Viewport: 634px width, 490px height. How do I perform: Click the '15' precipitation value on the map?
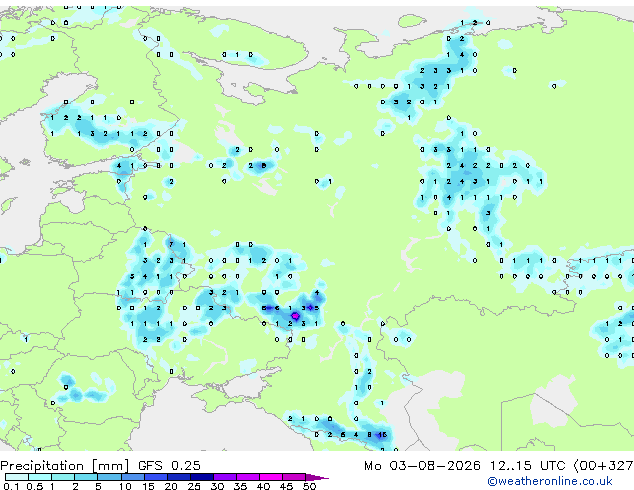tap(382, 435)
